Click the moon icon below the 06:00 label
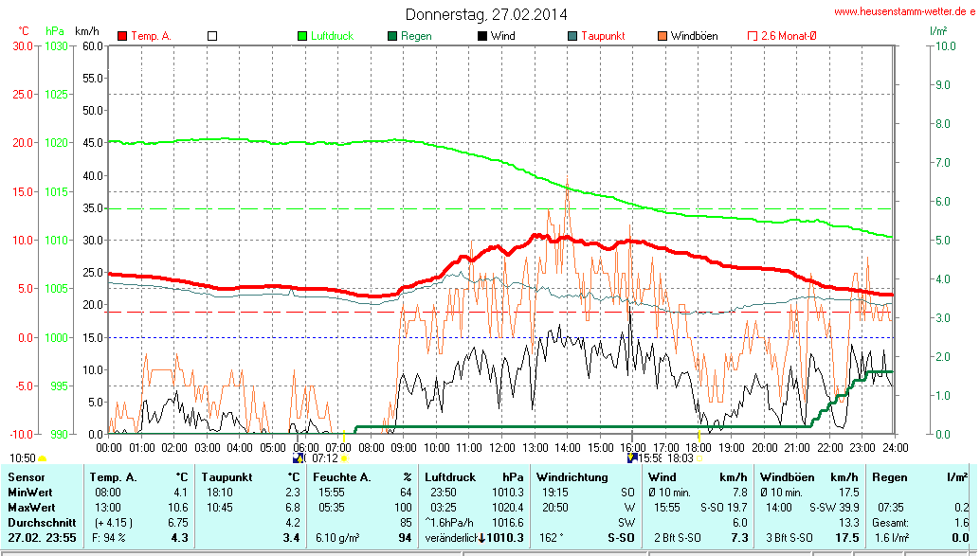Viewport: 980px width, 556px height. [299, 458]
